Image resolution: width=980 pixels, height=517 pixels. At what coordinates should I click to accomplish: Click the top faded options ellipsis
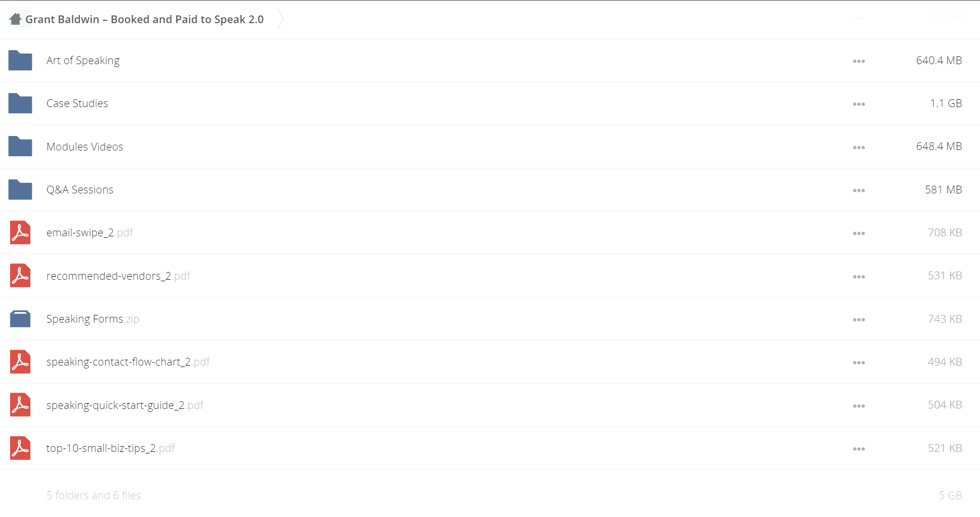click(x=859, y=18)
